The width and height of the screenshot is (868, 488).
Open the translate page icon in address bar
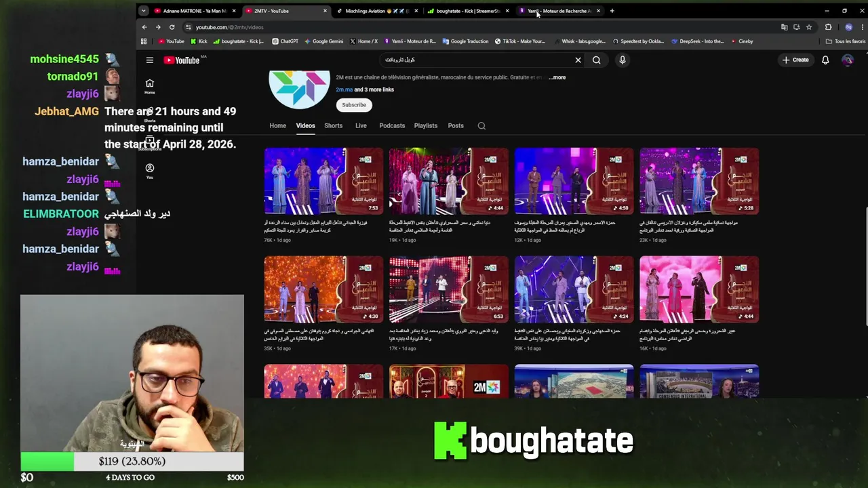[785, 27]
